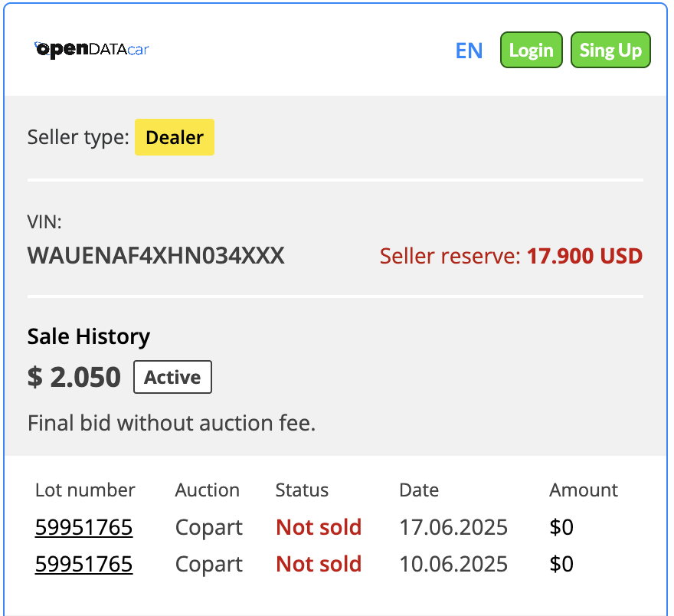Click the Sing Up button

[x=610, y=51]
